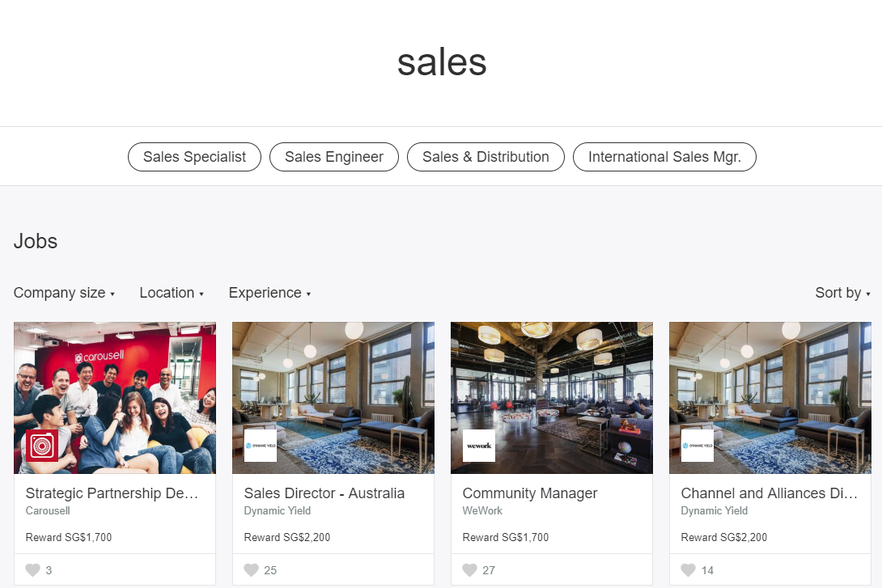Open Sales Director - Australia job title

point(324,493)
